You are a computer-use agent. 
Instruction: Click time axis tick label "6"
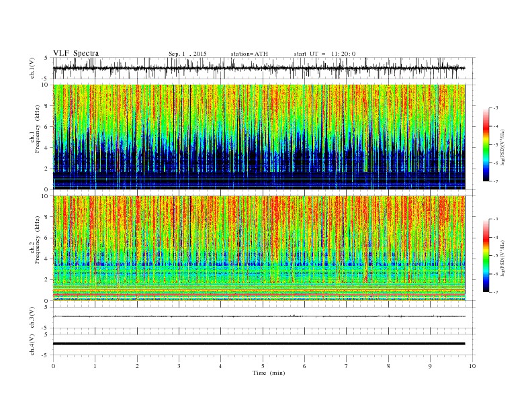304,366
